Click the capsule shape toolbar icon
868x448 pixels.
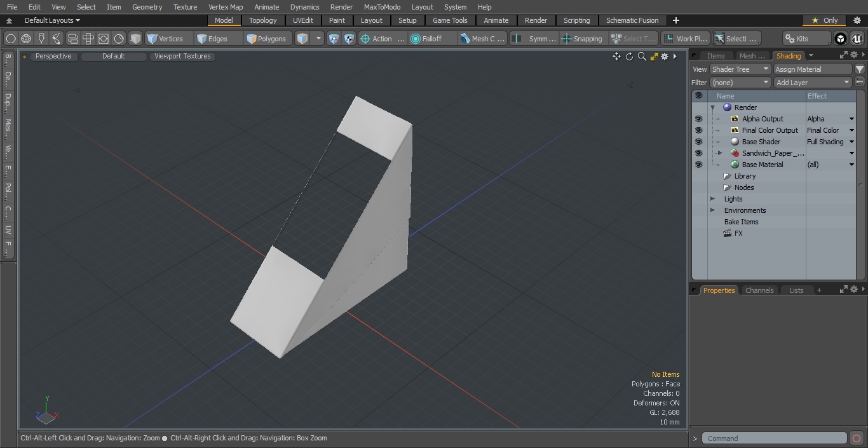[x=73, y=39]
